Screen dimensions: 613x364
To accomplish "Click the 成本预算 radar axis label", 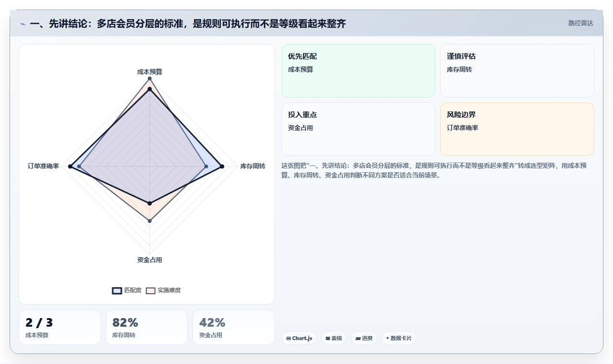I will [149, 72].
